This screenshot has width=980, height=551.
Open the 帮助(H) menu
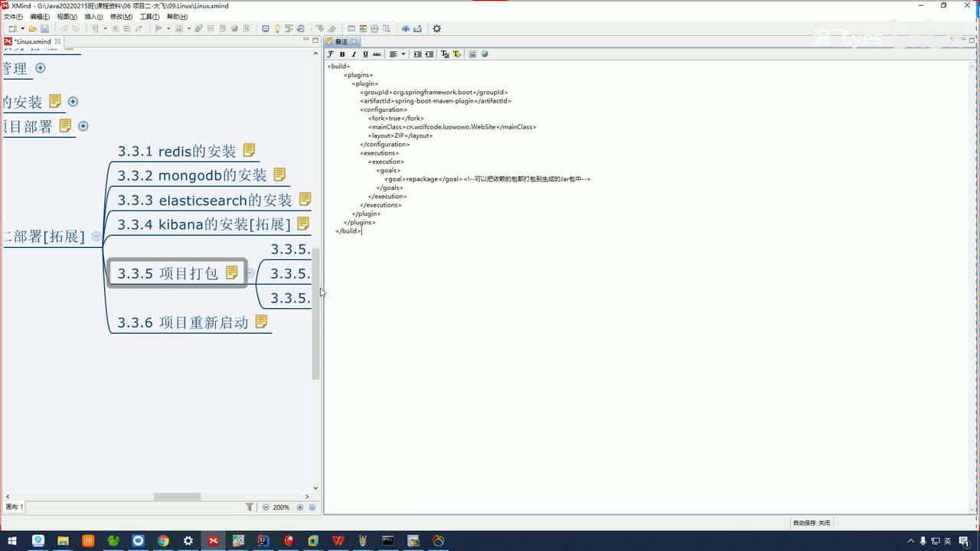pyautogui.click(x=177, y=17)
